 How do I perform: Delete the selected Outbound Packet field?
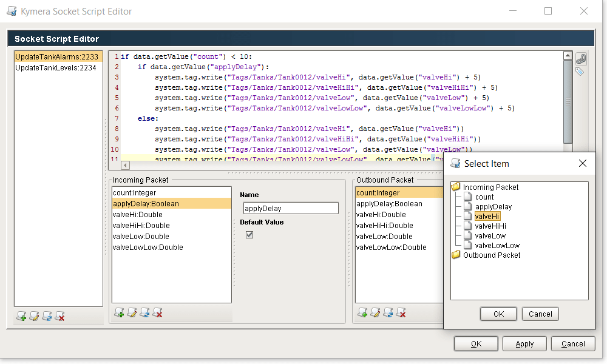[401, 312]
